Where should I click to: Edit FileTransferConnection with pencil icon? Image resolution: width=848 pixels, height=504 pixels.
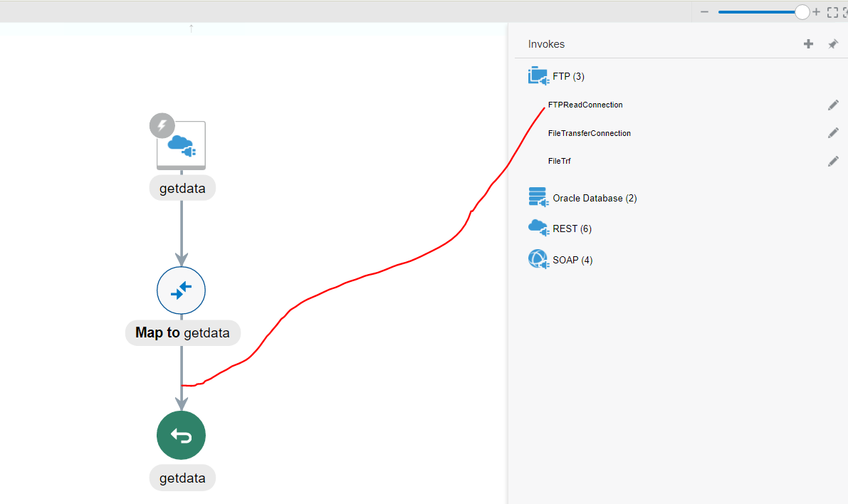[x=833, y=133]
